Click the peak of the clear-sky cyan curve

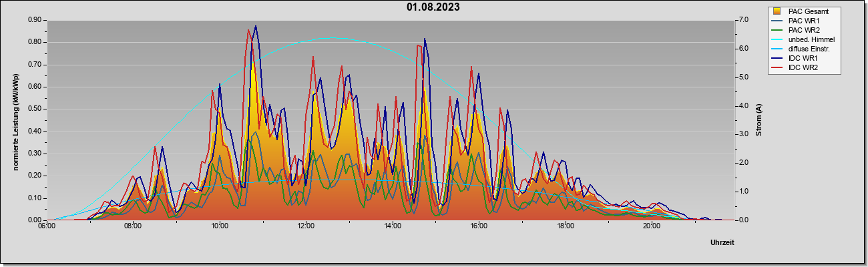335,38
